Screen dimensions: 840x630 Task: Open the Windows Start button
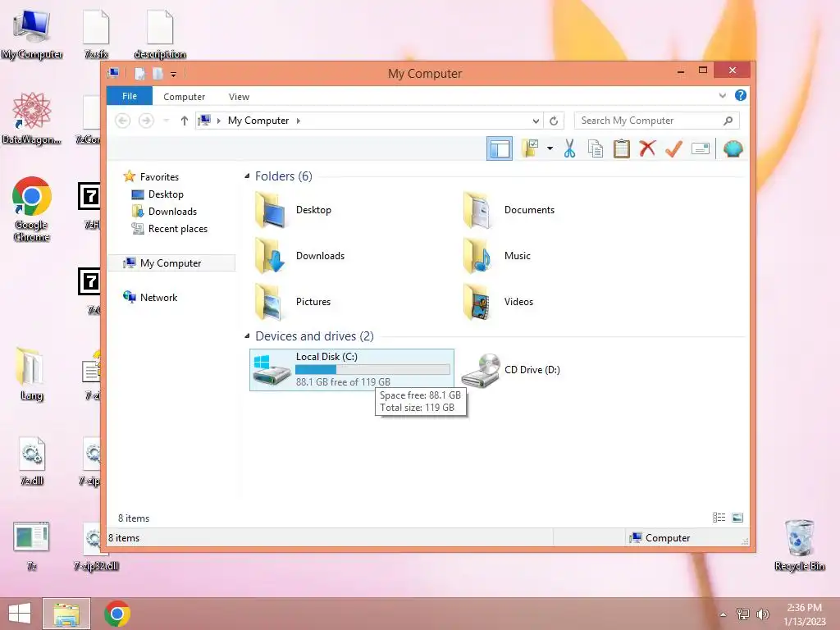point(20,614)
